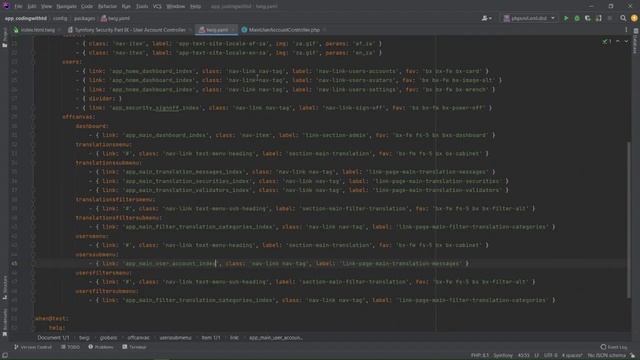The image size is (640, 360).
Task: Toggle tool window quick access icon bottom-left
Action: (x=4, y=356)
